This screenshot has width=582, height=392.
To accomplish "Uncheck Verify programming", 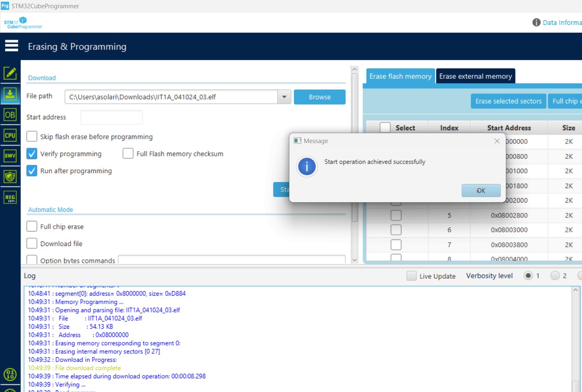I will pos(32,154).
